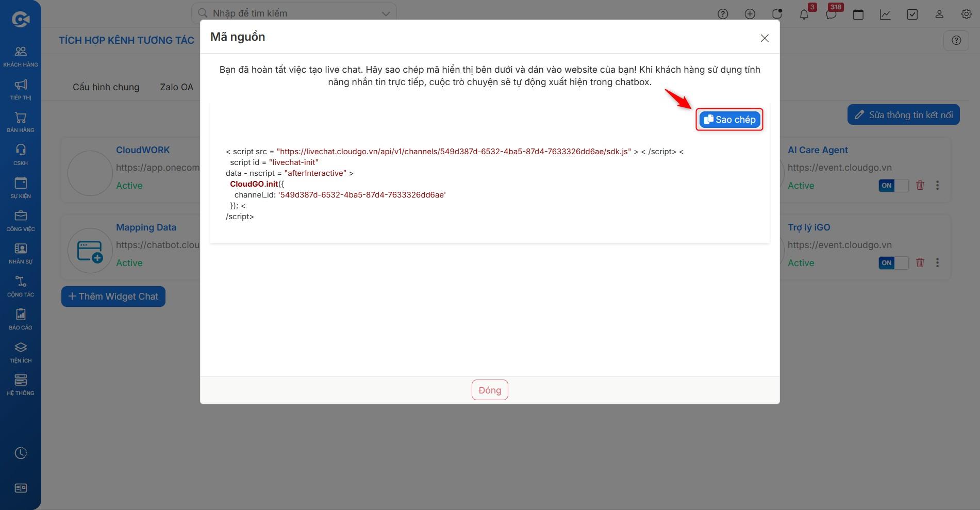Open the notifications bell icon

pyautogui.click(x=804, y=14)
